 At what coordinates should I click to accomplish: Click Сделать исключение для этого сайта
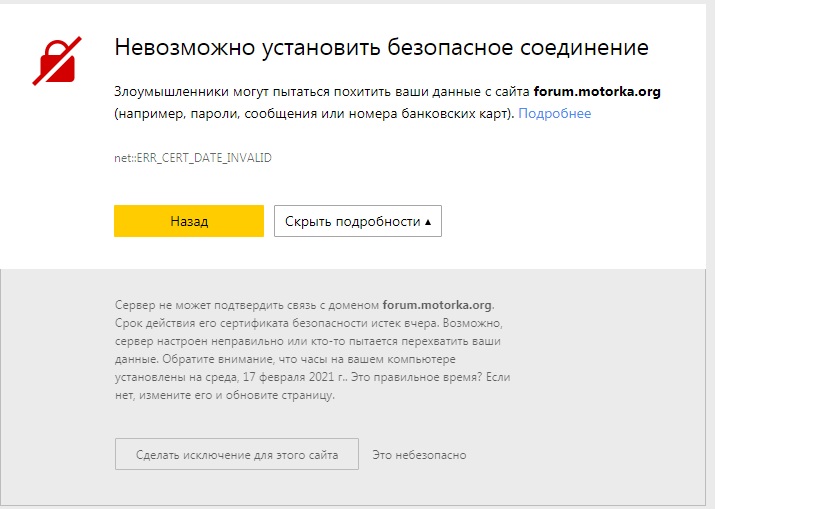(x=236, y=455)
